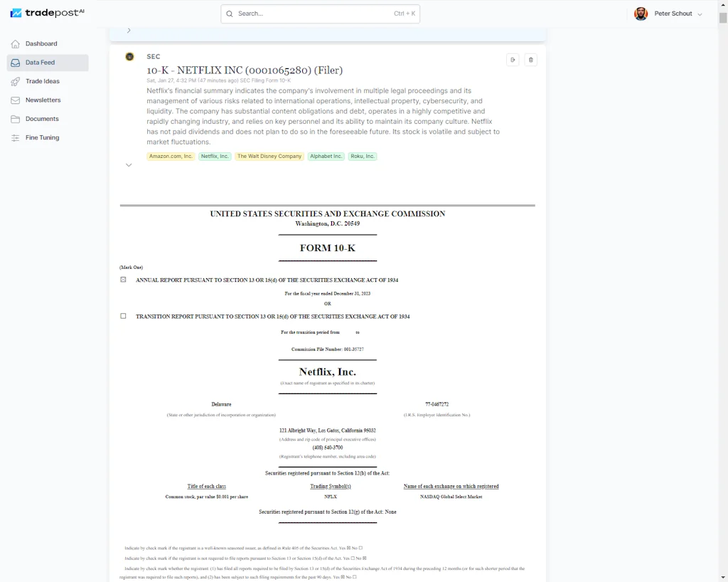Open the Peter Schout account dropdown

(669, 13)
